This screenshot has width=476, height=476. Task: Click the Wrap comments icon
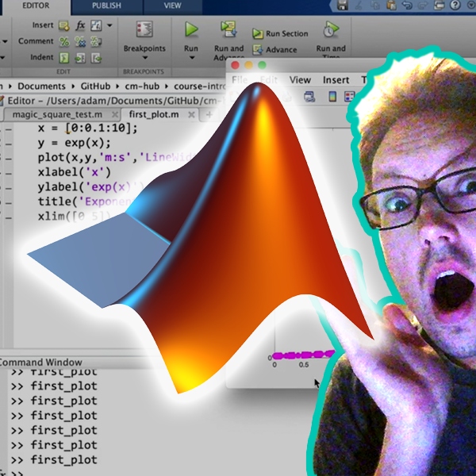point(96,41)
